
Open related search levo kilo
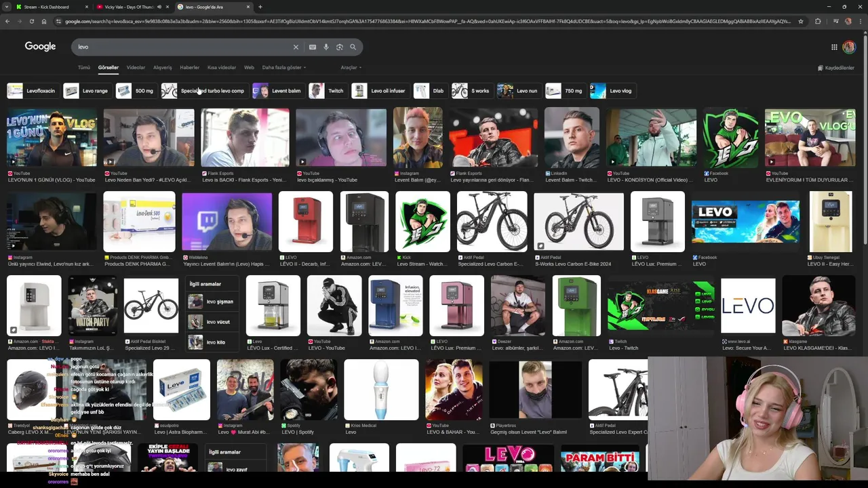tap(212, 342)
